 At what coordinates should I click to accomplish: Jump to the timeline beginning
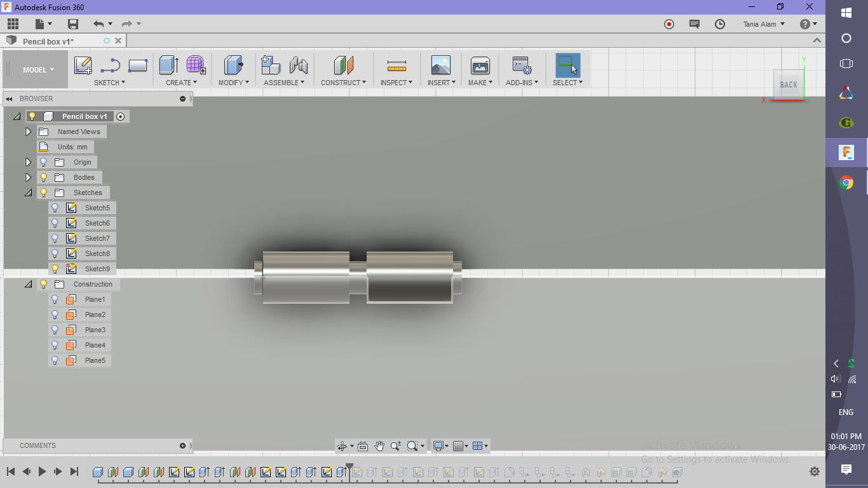point(11,471)
